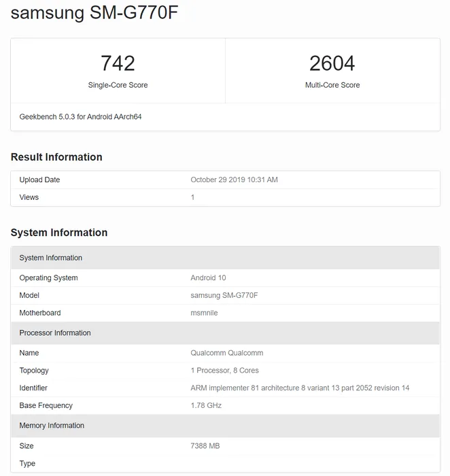Viewport: 450px width, 476px height.
Task: Click the 'Operating System' row label
Action: click(x=48, y=277)
